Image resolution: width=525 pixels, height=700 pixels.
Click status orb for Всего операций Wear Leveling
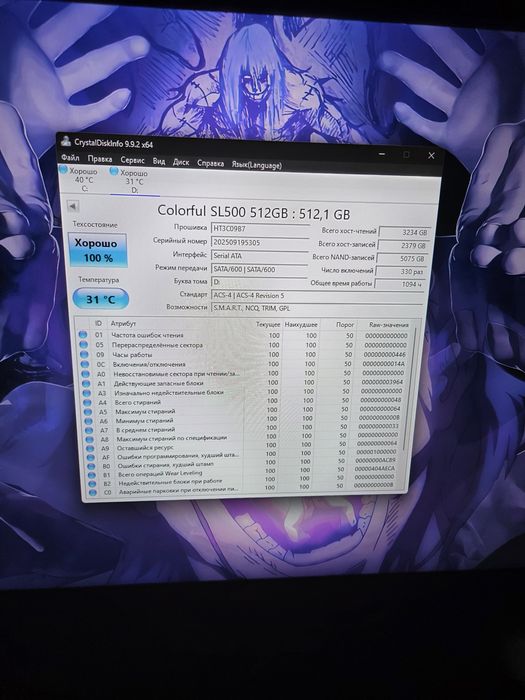point(92,475)
